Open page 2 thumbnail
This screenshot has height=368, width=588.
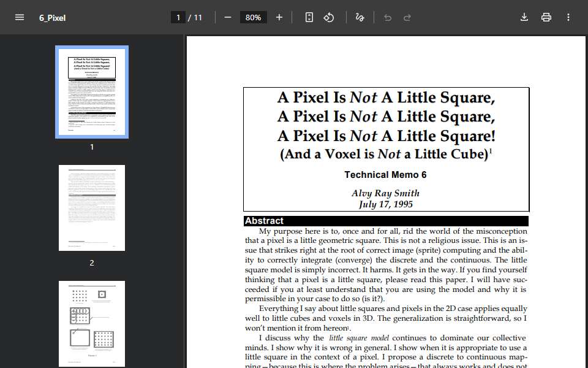(x=92, y=208)
